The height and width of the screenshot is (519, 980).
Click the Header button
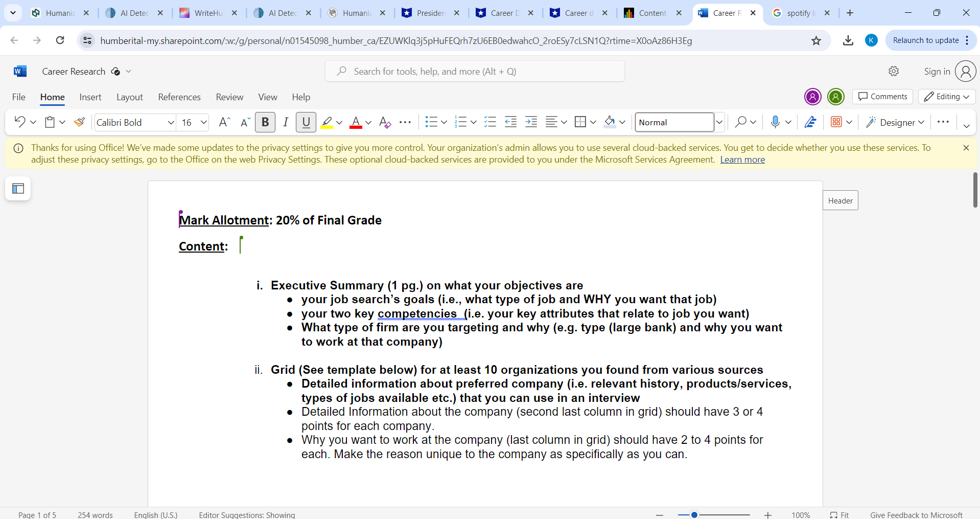[x=841, y=201]
